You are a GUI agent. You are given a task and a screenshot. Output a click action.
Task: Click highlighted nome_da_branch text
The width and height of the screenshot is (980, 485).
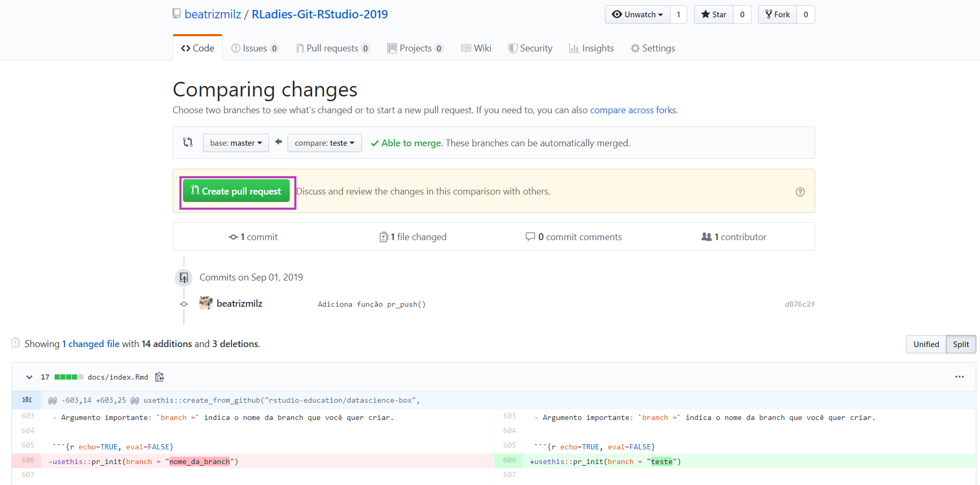click(199, 461)
